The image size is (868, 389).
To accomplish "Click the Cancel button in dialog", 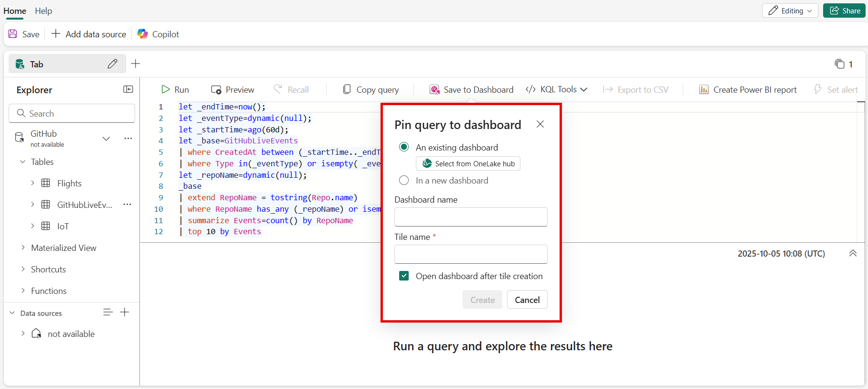I will pyautogui.click(x=527, y=300).
